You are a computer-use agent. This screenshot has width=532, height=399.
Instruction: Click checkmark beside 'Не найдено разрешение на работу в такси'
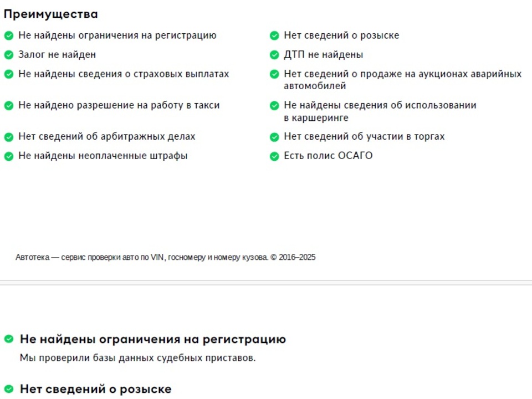coord(9,105)
